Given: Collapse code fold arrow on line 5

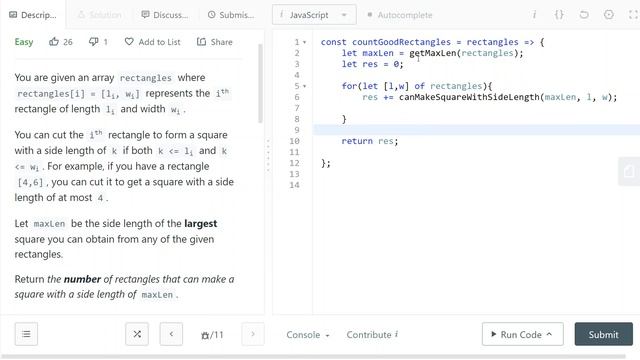Looking at the screenshot, I should (x=304, y=87).
